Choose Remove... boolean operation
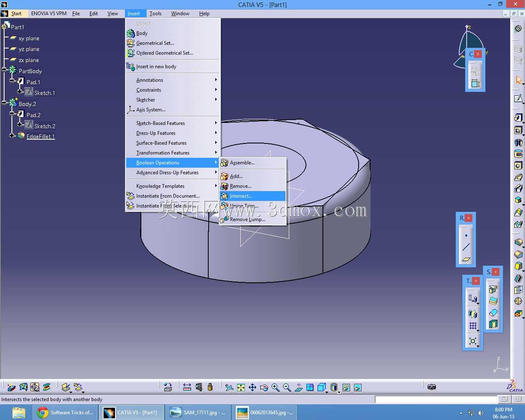Viewport: 525px width, 420px height. point(253,186)
